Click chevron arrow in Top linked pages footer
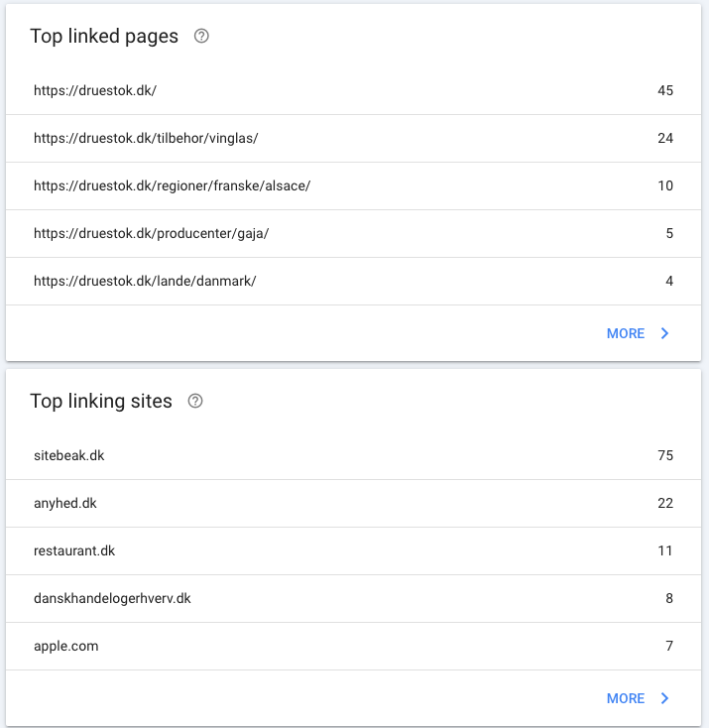Screen dimensions: 709x728 [665, 333]
